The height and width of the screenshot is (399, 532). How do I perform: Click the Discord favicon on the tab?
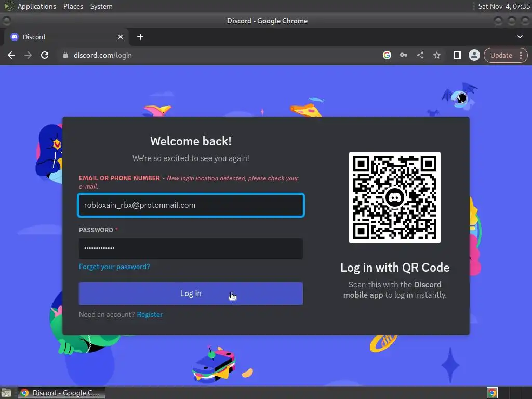(14, 37)
